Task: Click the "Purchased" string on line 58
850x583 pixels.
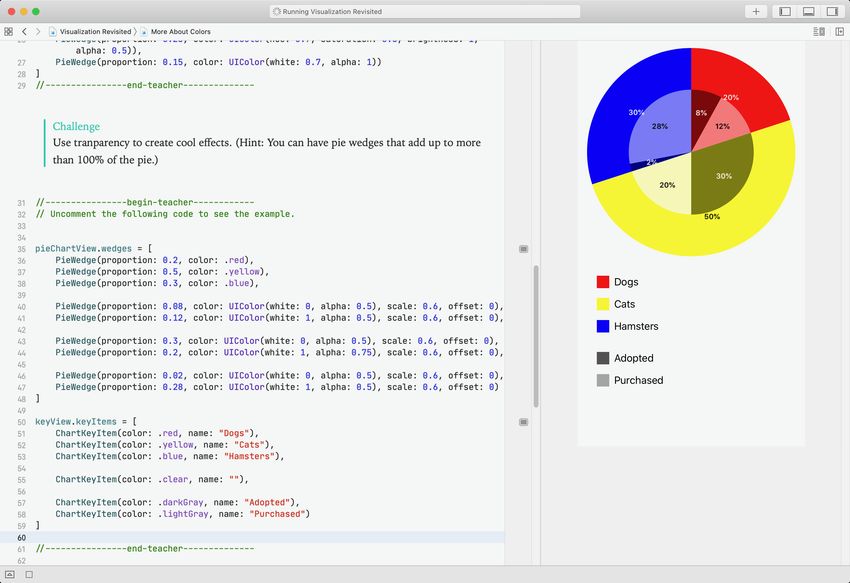Action: [277, 514]
